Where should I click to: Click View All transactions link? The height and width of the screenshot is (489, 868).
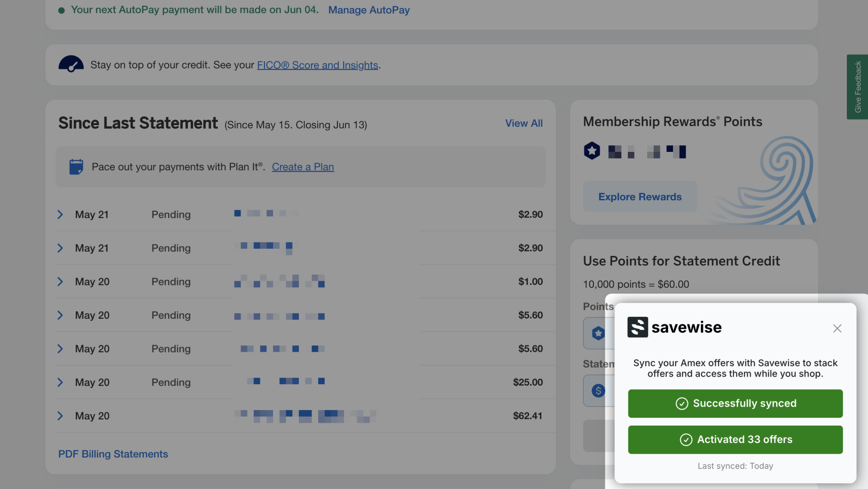click(x=524, y=123)
